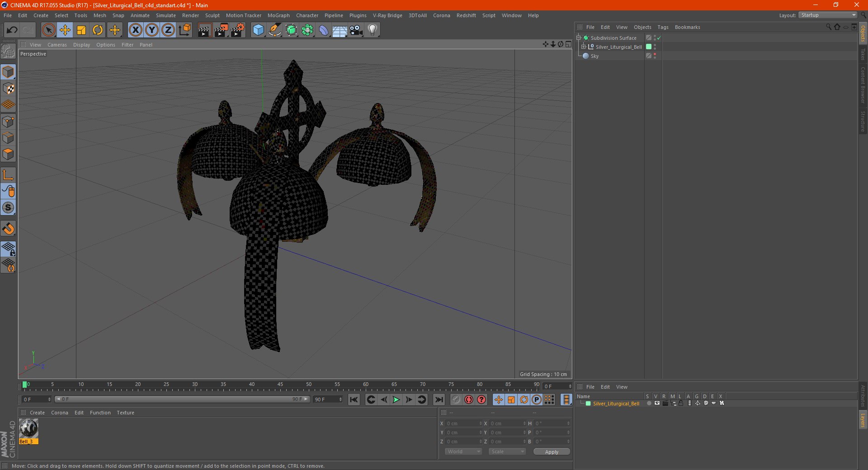This screenshot has height=470, width=868.
Task: Click the timeline preview range slider
Action: (x=182, y=399)
